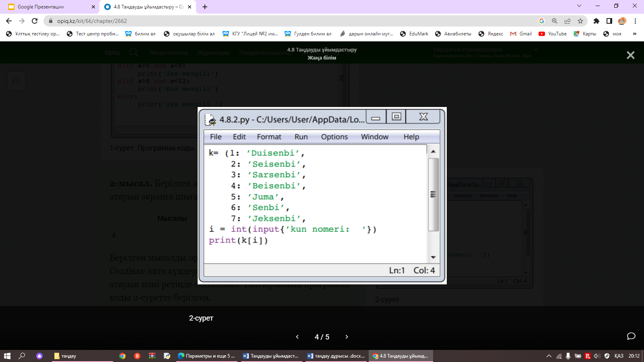Viewport: 644px width, 362px height.
Task: Open the Ұлттық тестілеу bookmark
Action: click(33, 34)
